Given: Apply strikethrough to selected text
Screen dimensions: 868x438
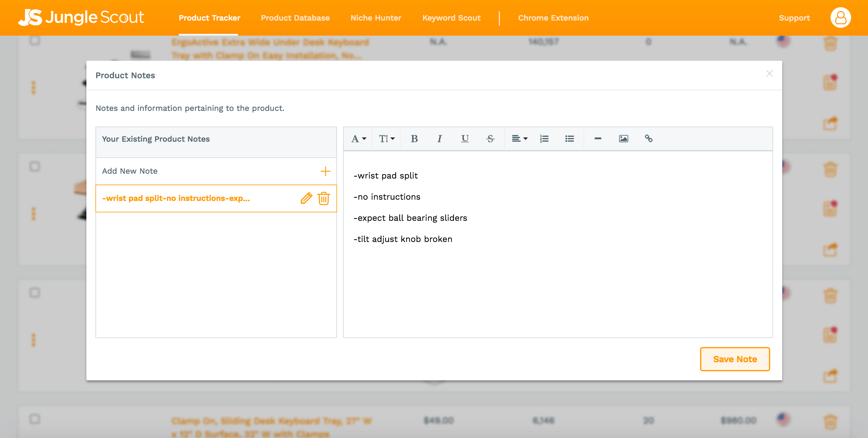Looking at the screenshot, I should [x=490, y=138].
